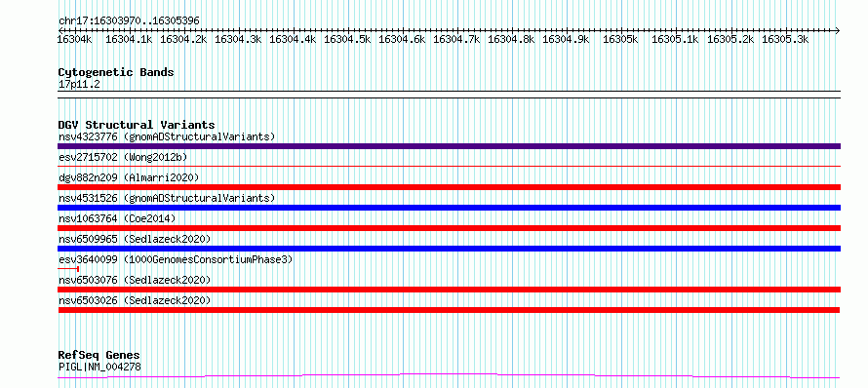Click the blue bar under nsv6509965

(x=449, y=249)
